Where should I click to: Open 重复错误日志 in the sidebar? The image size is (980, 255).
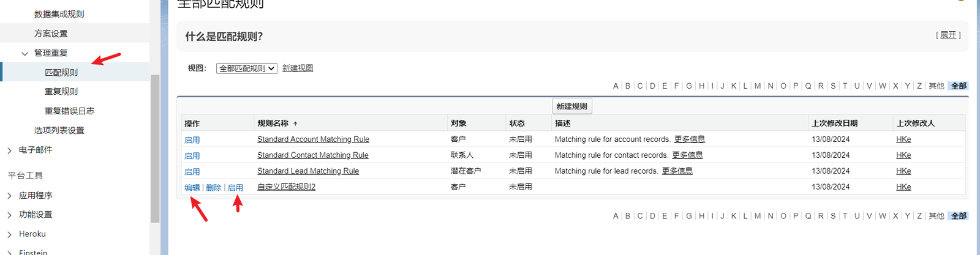tap(69, 111)
